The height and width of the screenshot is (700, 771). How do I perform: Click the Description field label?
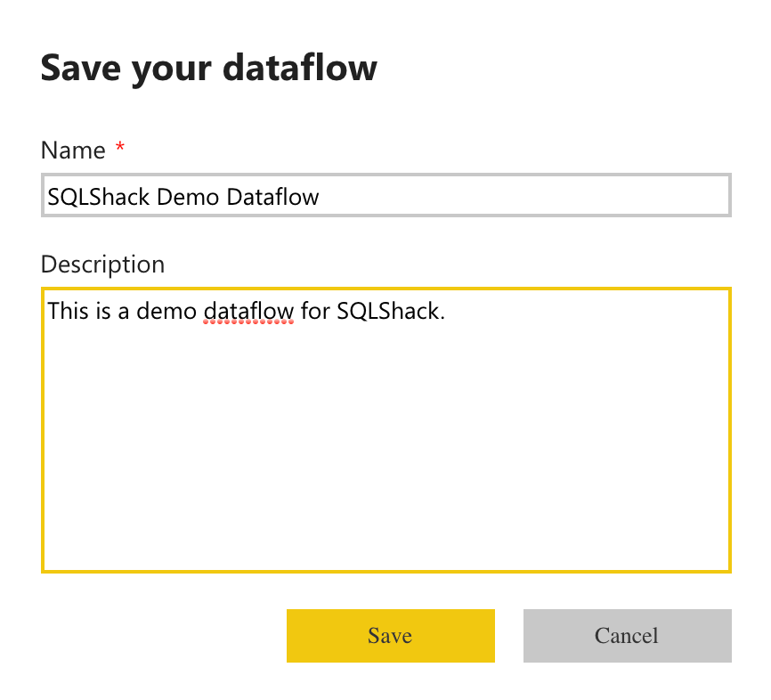pyautogui.click(x=102, y=265)
